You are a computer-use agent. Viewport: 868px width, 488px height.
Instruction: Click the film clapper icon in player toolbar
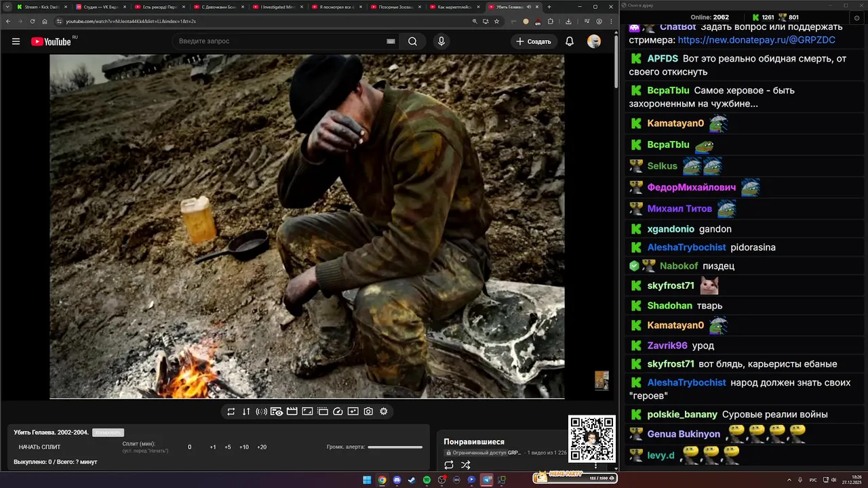click(292, 411)
